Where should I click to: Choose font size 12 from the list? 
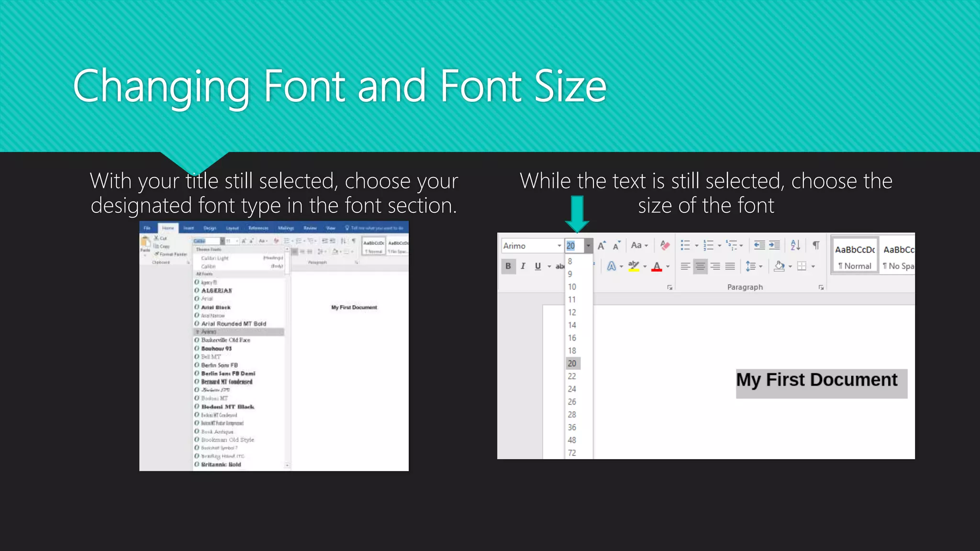[572, 312]
